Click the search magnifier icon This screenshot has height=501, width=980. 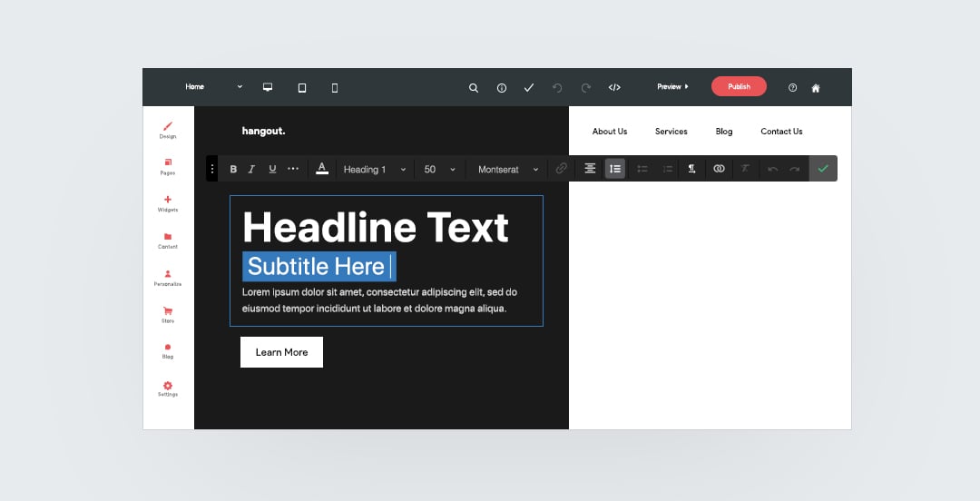[474, 88]
